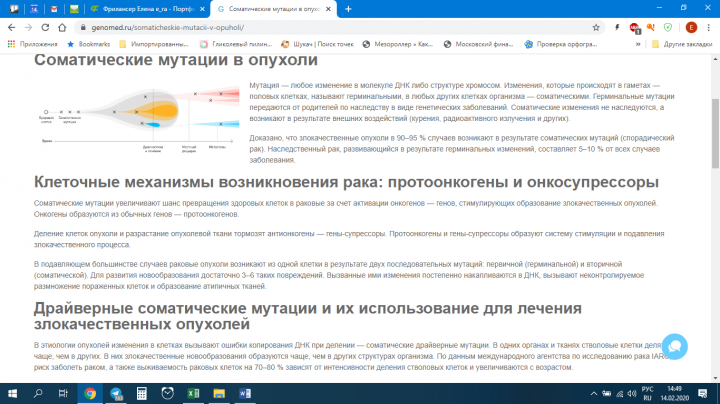The width and height of the screenshot is (720, 404).
Task: Close the Соматические мутации tab
Action: pos(328,9)
